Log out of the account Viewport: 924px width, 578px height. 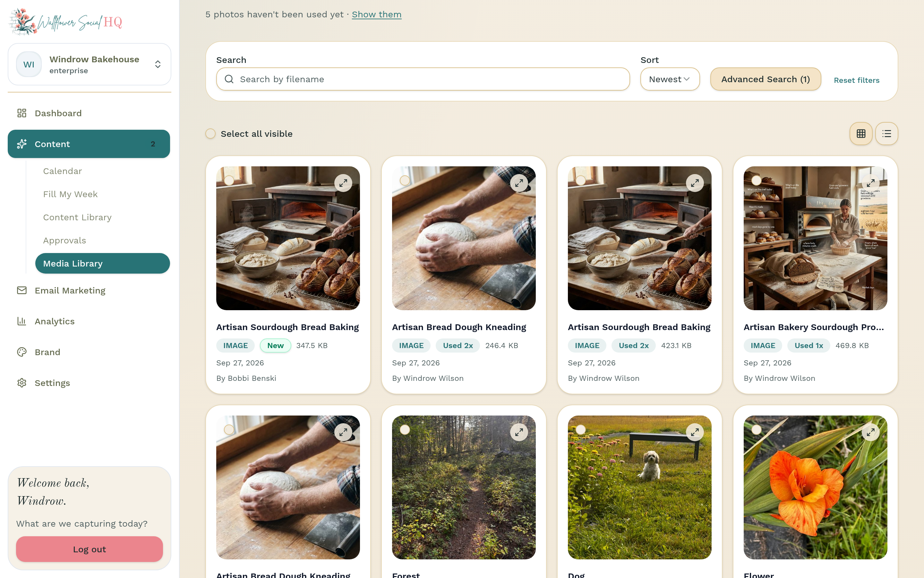point(89,549)
